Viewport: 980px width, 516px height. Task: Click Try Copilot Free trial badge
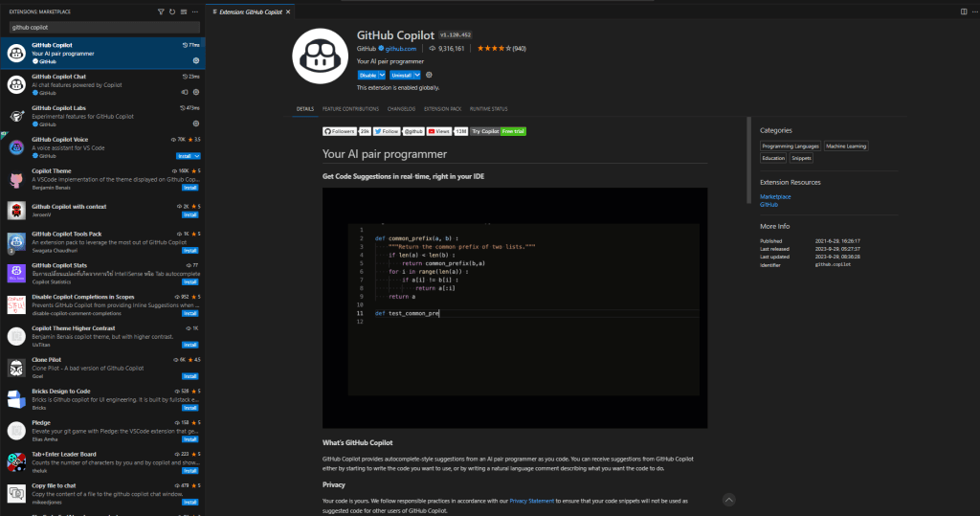(x=498, y=131)
